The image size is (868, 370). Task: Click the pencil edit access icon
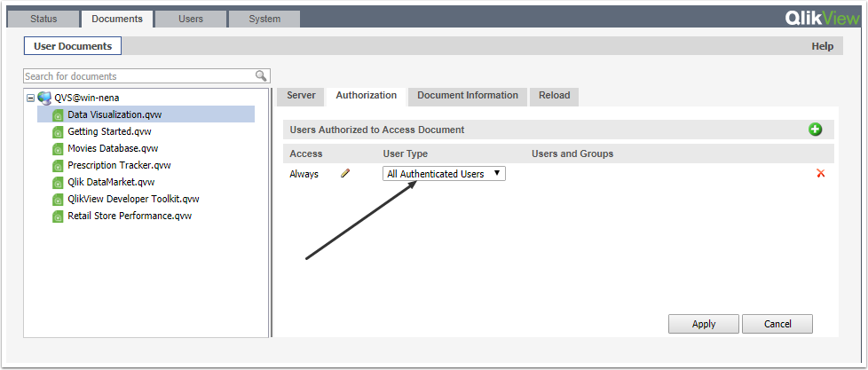345,173
